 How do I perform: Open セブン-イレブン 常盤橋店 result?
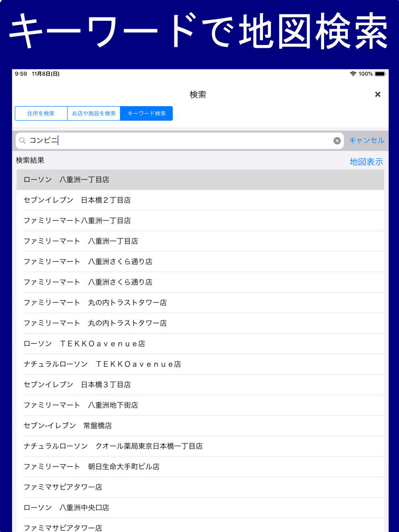(200, 426)
